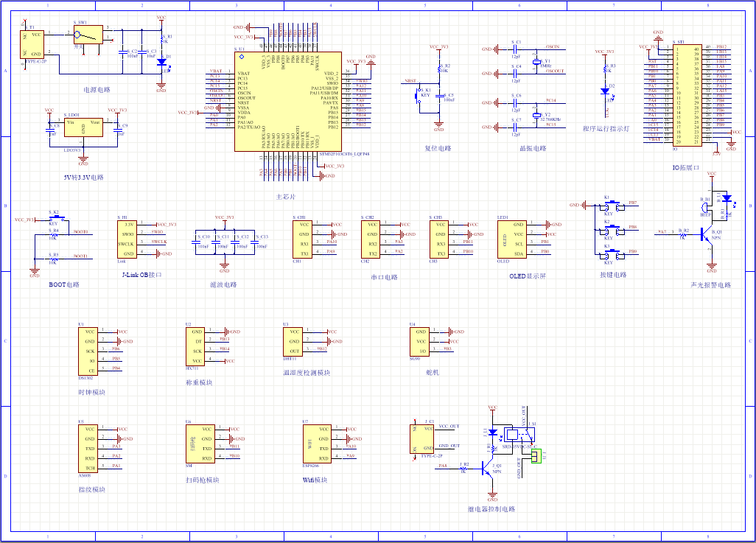Image resolution: width=756 pixels, height=543 pixels.
Task: Click the '舵机' label
Action: (x=433, y=372)
